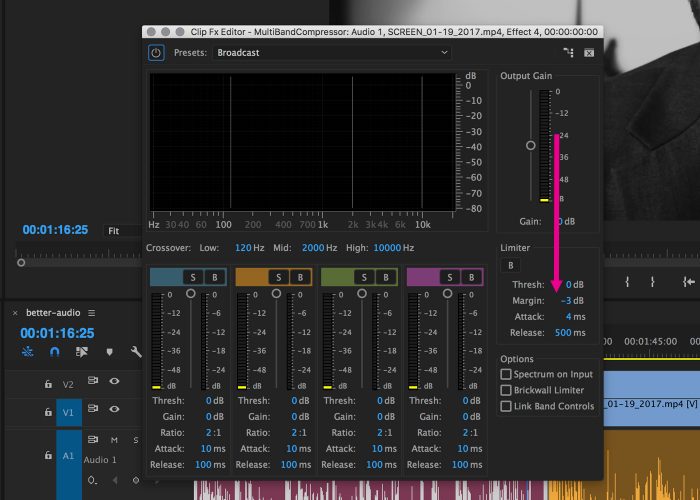Bypass the orange band with B button
The height and width of the screenshot is (500, 700).
299,276
